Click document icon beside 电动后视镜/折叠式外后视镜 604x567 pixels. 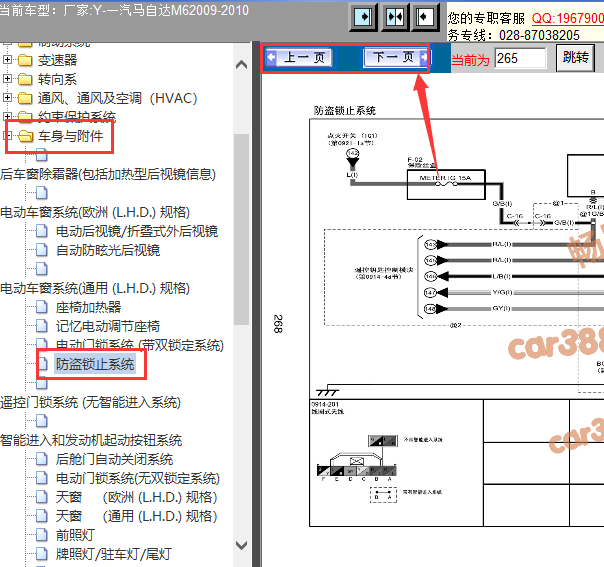pyautogui.click(x=42, y=231)
